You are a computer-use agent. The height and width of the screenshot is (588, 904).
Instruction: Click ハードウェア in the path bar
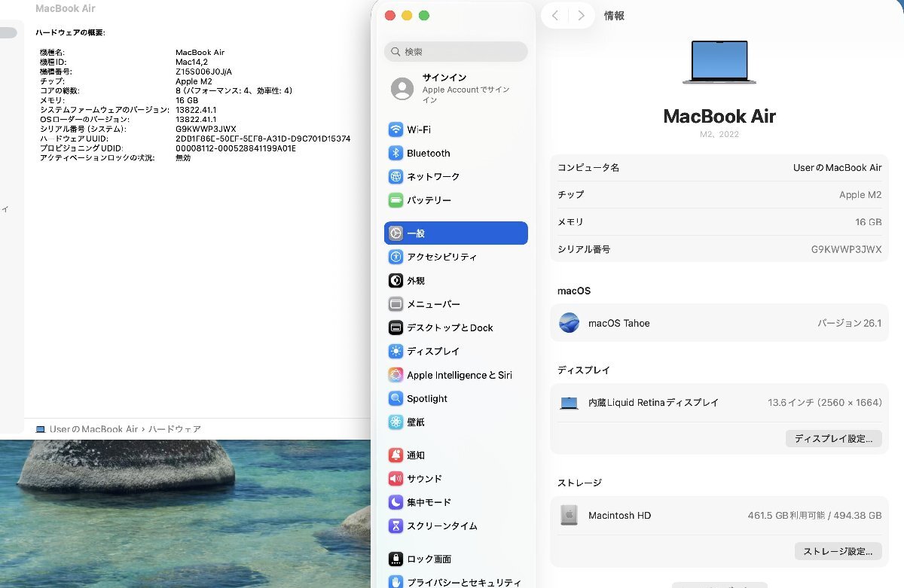[x=174, y=429]
